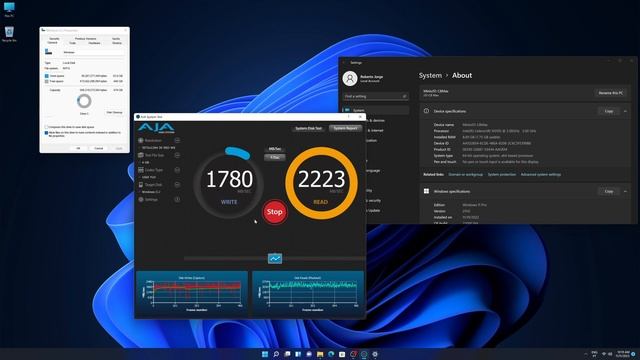Uncheck Allow files to have contents indexed

click(46, 133)
